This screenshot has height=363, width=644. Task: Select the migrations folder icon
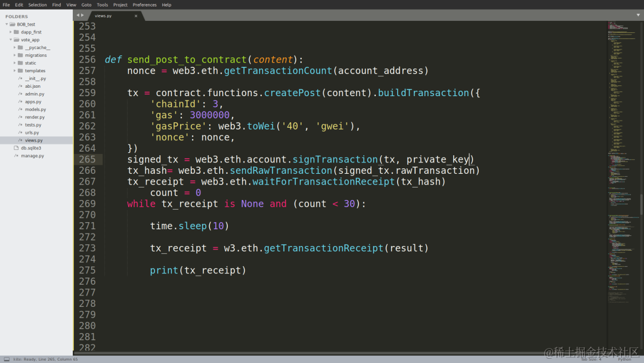pyautogui.click(x=20, y=55)
